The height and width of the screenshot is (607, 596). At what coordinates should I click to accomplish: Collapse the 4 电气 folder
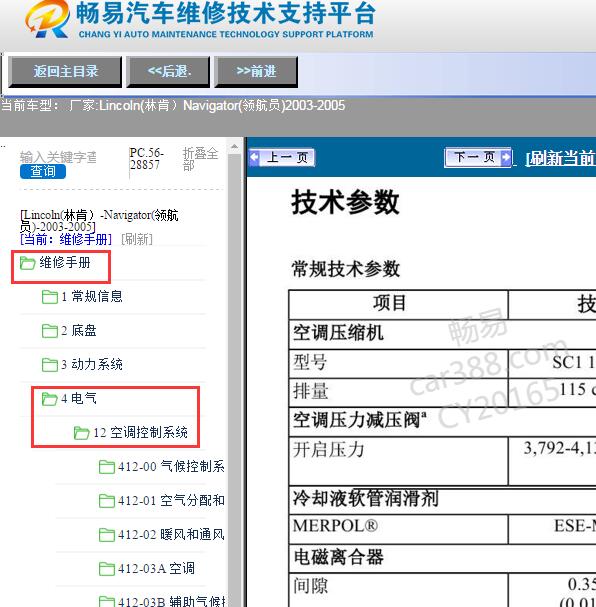(79, 398)
